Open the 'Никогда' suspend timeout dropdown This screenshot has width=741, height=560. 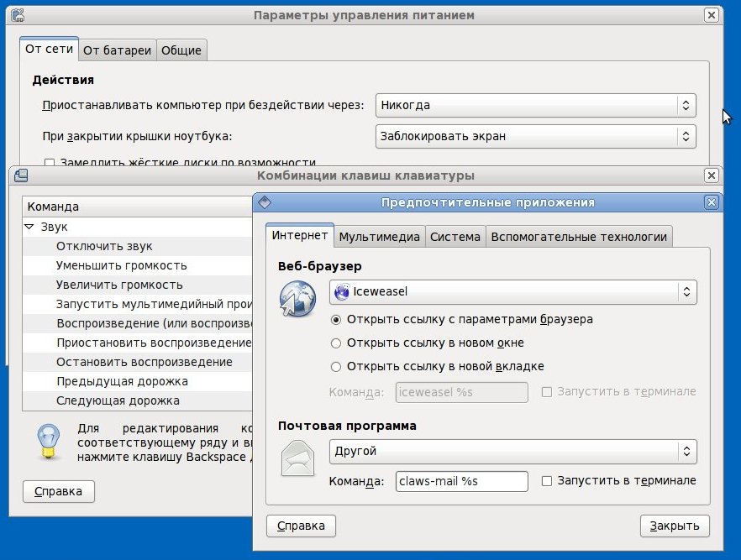536,105
